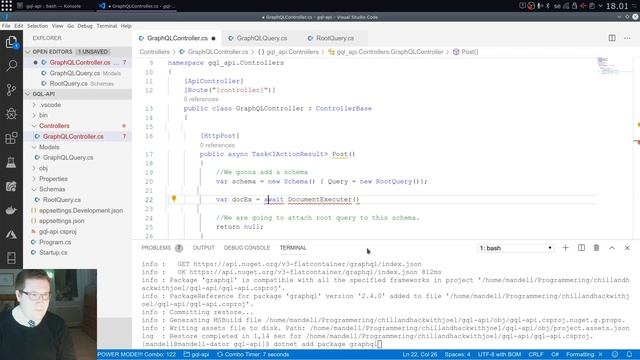
Task: Open the Source Control view
Action: [x=11, y=90]
